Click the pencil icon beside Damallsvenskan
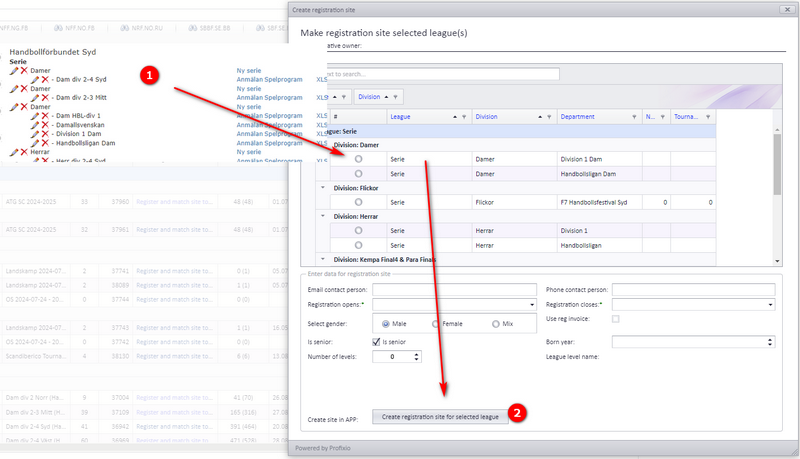The image size is (800, 459). tap(35, 125)
